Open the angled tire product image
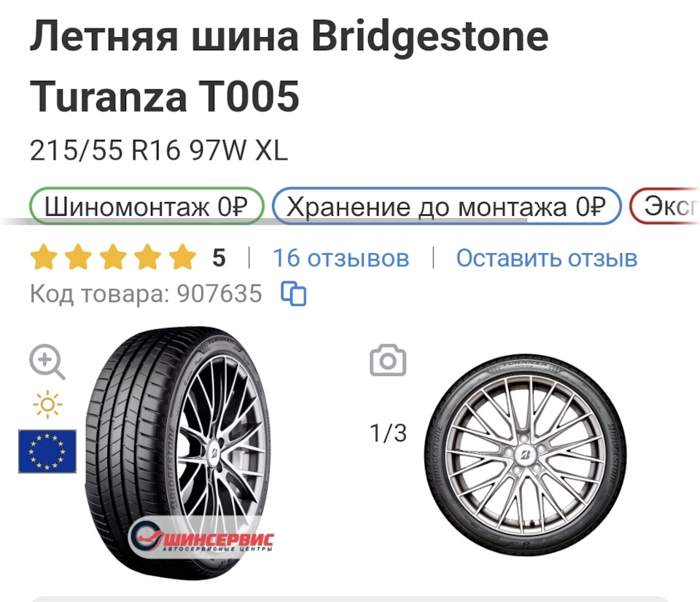This screenshot has height=602, width=700. click(178, 453)
